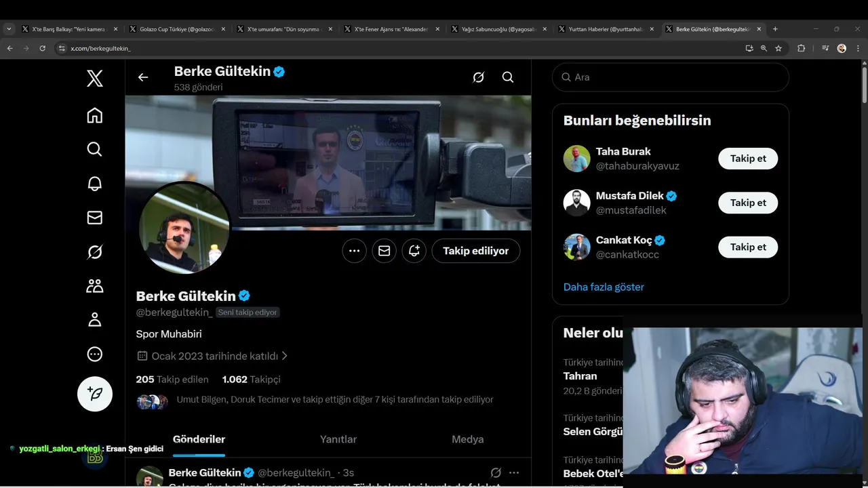Click Grok explain icon on first tweet

click(x=496, y=472)
